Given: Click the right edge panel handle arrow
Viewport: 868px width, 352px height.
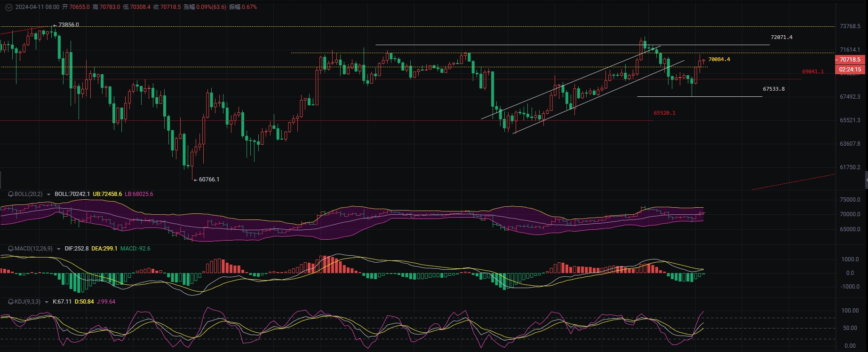Looking at the screenshot, I should [x=866, y=180].
